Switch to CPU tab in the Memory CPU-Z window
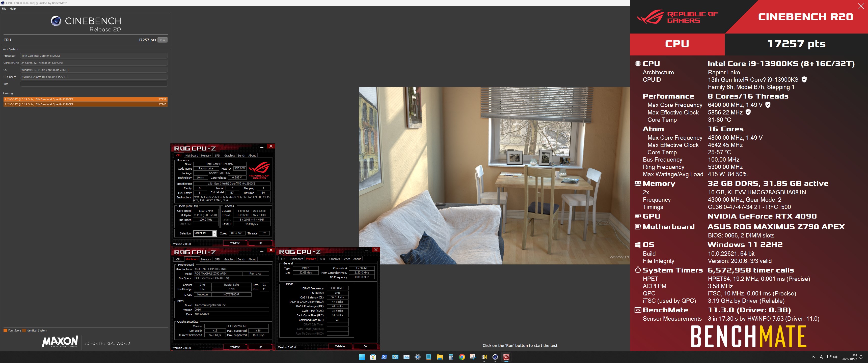 pos(284,259)
